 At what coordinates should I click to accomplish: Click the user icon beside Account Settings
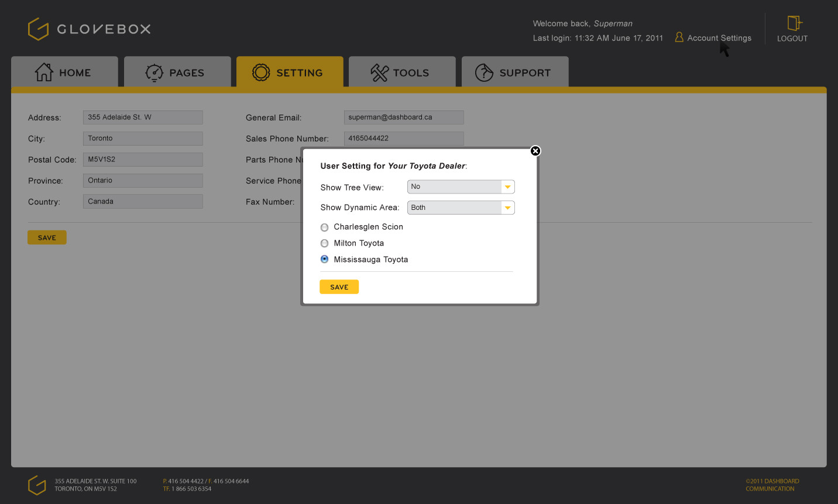pyautogui.click(x=679, y=37)
